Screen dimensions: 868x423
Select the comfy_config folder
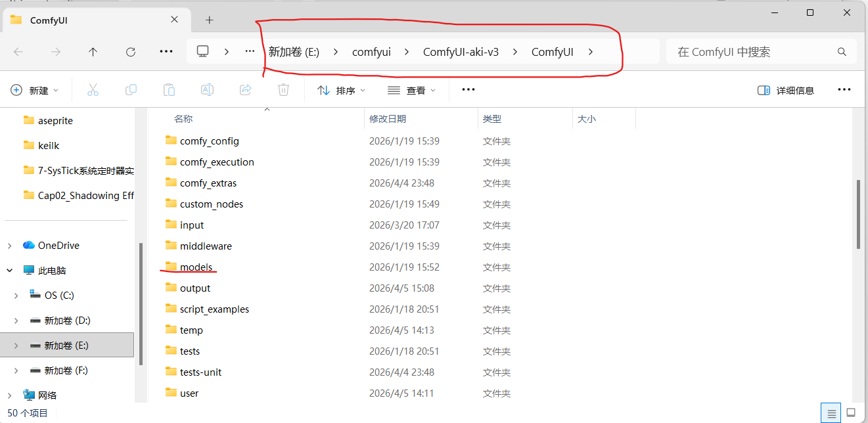point(210,141)
